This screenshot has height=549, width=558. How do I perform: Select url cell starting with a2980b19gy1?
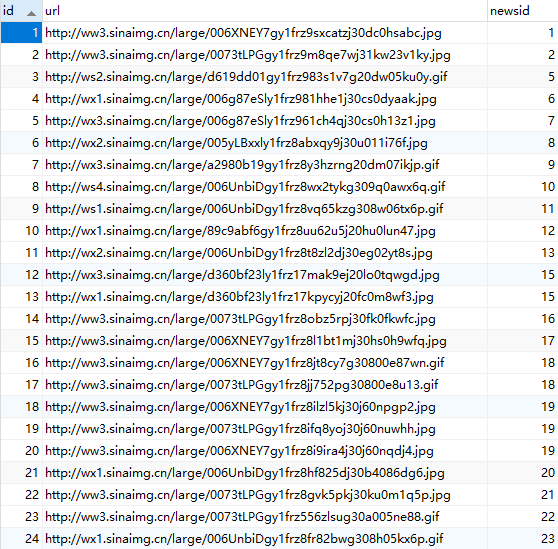pyautogui.click(x=265, y=165)
